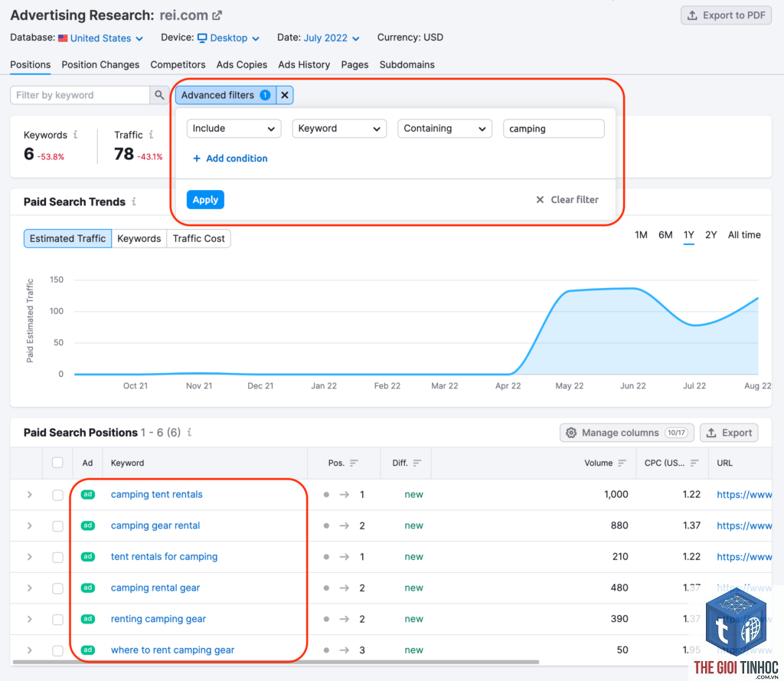Click the Paid Search Trends info icon
Viewport: 784px width, 681px height.
click(134, 201)
